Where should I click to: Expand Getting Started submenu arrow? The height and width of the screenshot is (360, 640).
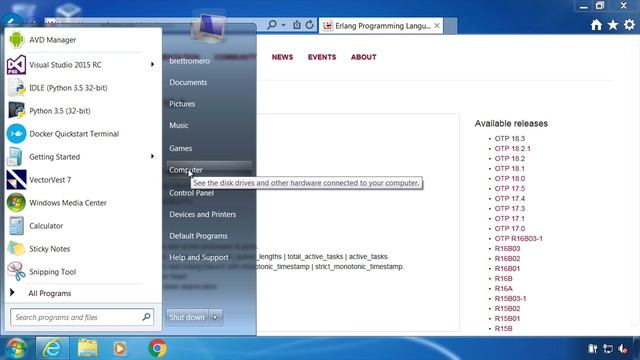(x=152, y=156)
